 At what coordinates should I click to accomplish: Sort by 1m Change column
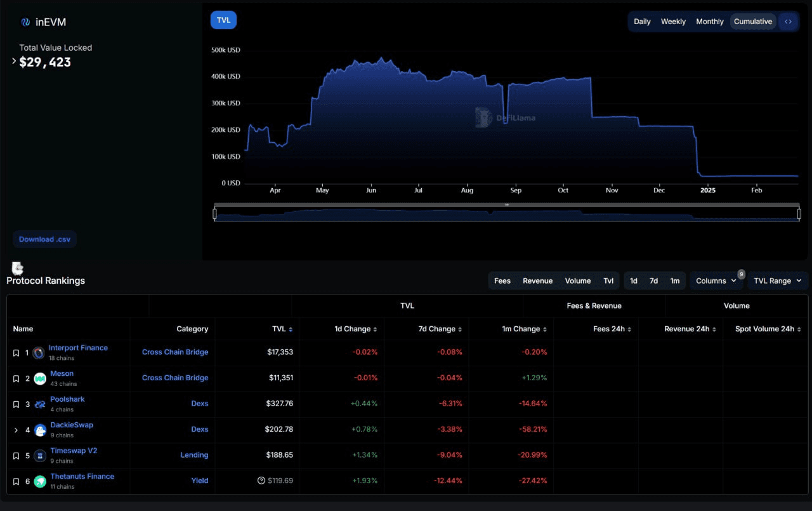coord(545,329)
